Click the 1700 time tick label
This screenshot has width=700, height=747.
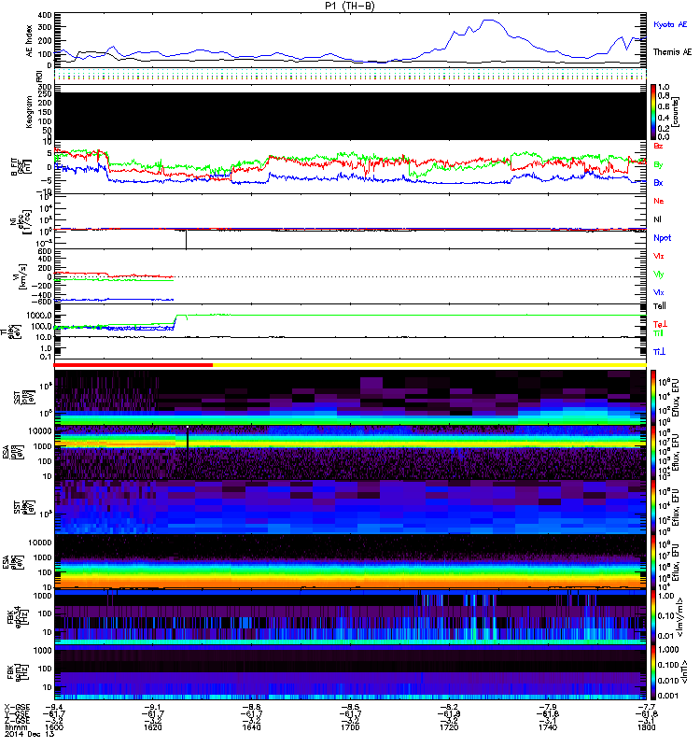[x=350, y=727]
